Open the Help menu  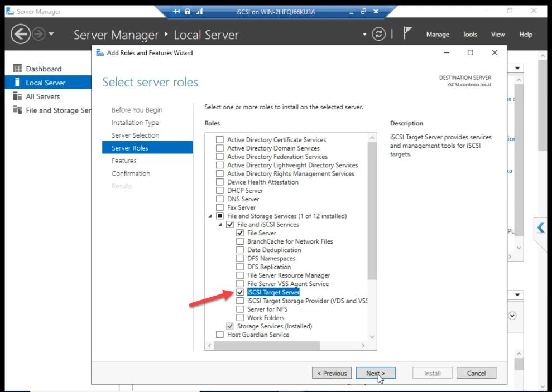click(526, 35)
